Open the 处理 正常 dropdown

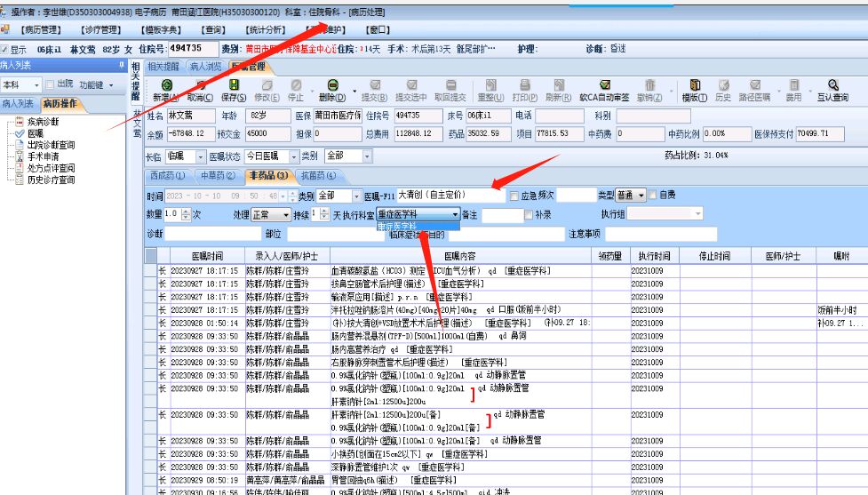pyautogui.click(x=271, y=214)
